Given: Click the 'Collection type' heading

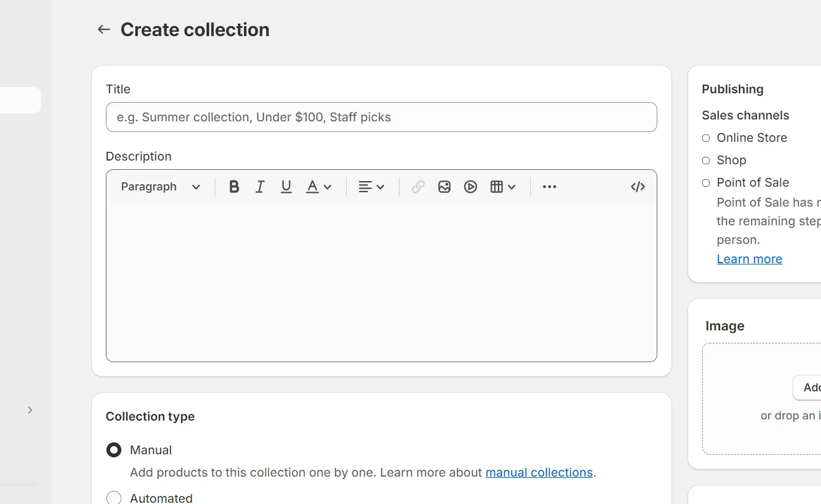Looking at the screenshot, I should 150,416.
